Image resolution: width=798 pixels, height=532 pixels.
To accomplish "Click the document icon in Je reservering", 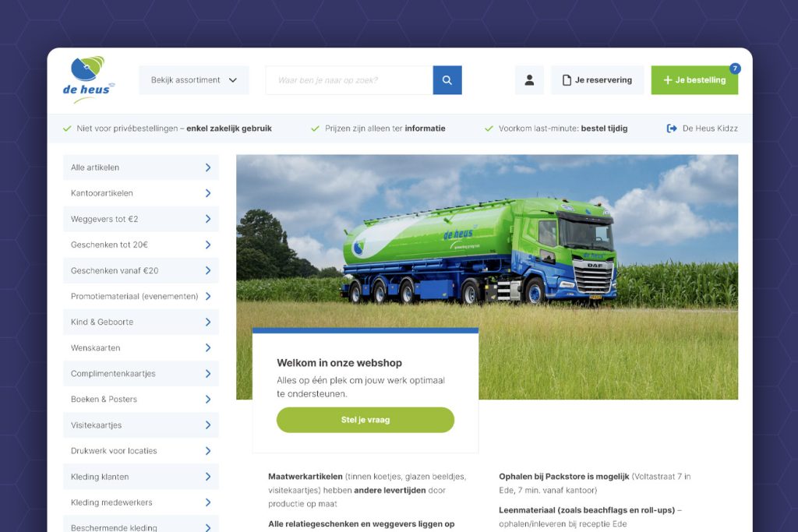I will click(x=567, y=80).
